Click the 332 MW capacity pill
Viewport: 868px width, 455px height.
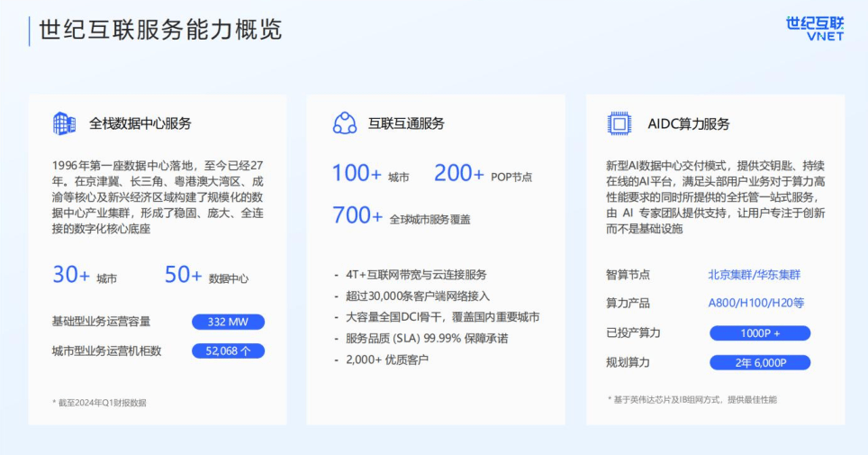pos(228,322)
